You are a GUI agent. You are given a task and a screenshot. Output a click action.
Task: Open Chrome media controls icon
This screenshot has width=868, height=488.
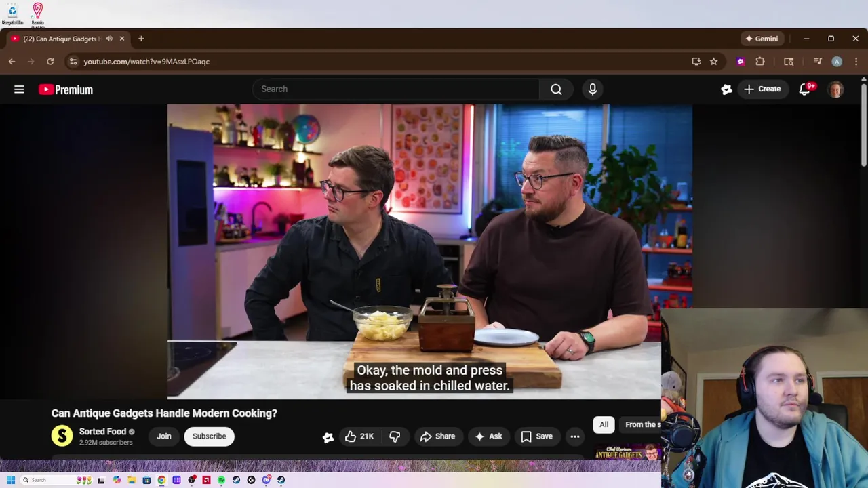(x=817, y=62)
